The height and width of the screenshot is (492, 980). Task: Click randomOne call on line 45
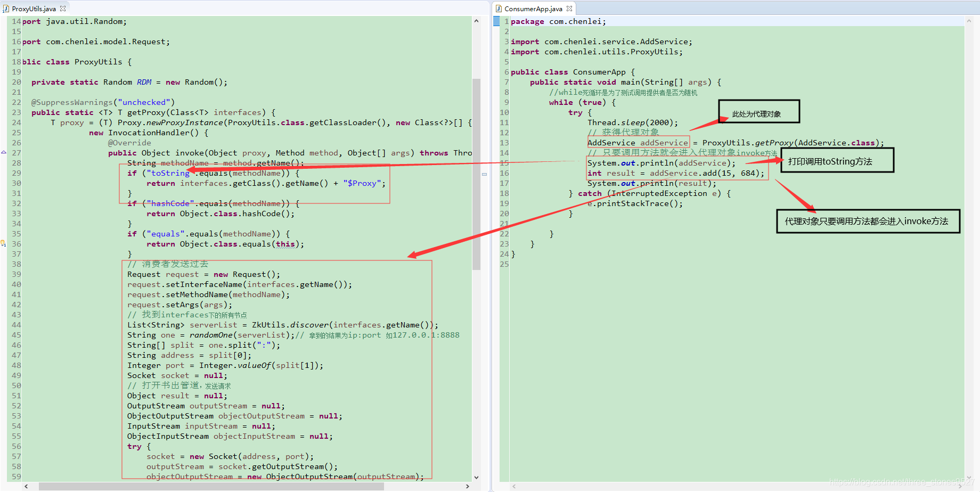click(x=211, y=335)
